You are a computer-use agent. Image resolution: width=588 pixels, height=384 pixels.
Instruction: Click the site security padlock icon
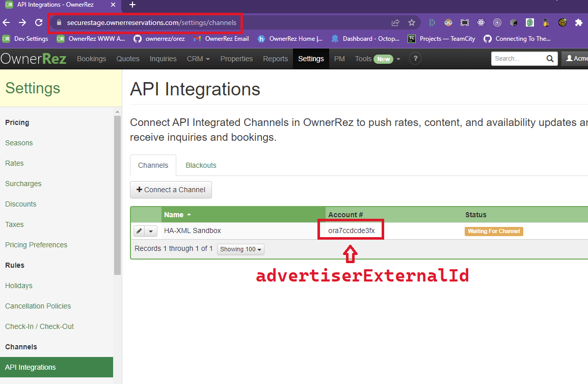[x=60, y=22]
